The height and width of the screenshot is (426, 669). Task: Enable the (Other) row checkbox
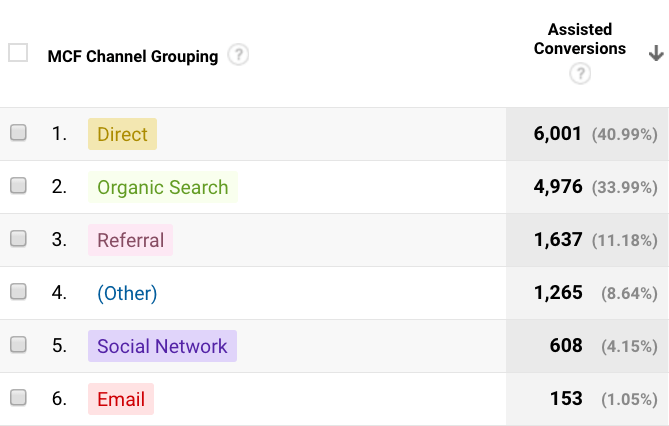pos(18,292)
